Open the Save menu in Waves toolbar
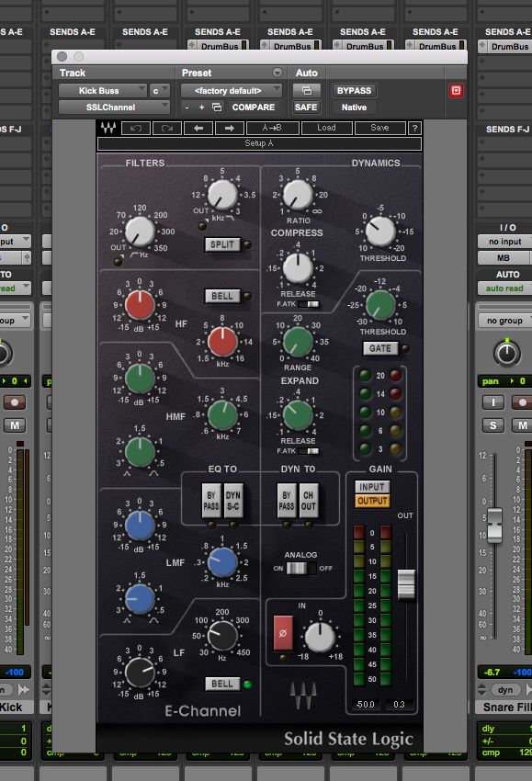 tap(379, 128)
